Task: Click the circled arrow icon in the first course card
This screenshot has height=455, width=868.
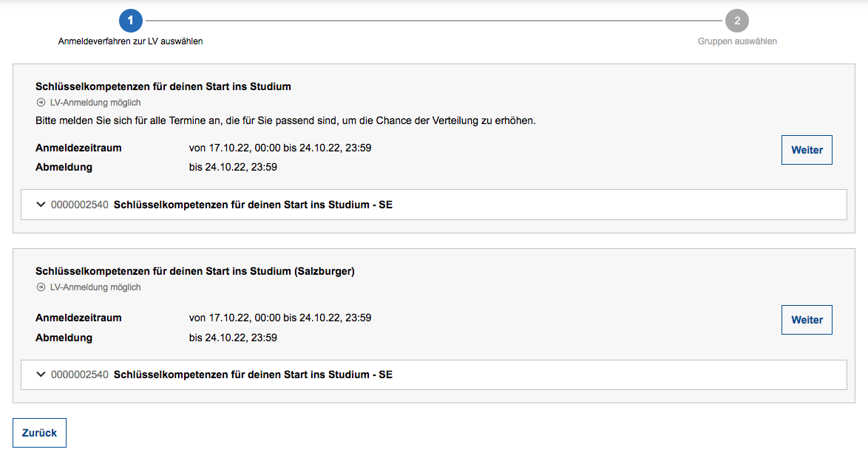Action: [41, 103]
